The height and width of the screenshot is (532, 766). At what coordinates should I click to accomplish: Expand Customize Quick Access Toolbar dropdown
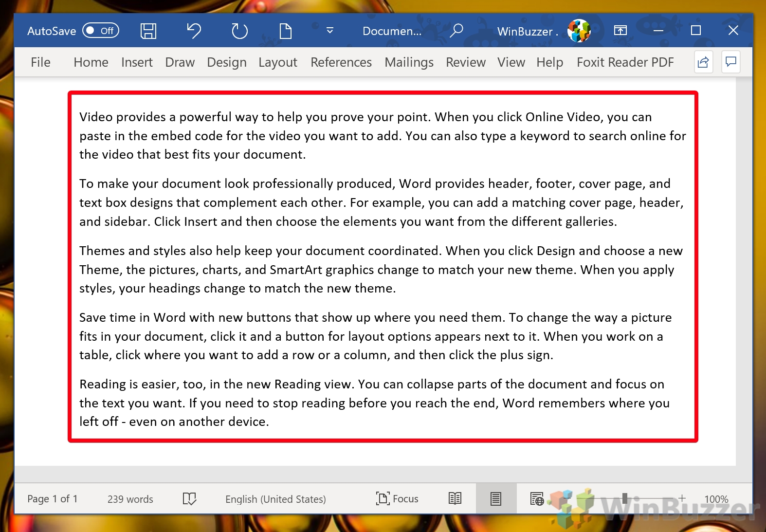[330, 31]
